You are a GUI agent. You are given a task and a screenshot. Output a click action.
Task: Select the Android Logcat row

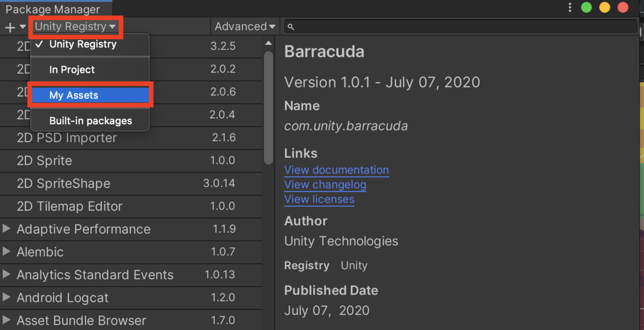pyautogui.click(x=131, y=298)
